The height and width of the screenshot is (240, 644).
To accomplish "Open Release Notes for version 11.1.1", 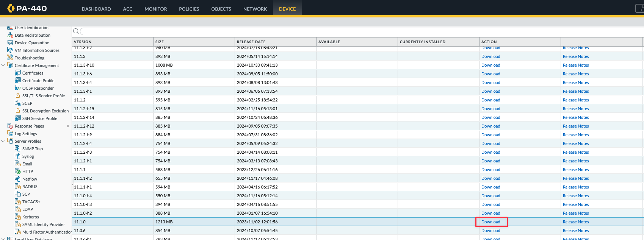I will tap(576, 170).
